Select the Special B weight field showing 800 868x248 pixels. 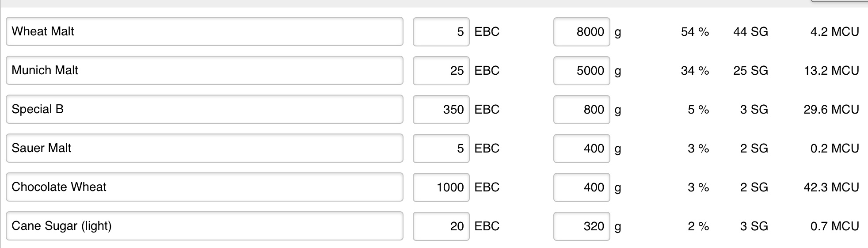tap(581, 109)
